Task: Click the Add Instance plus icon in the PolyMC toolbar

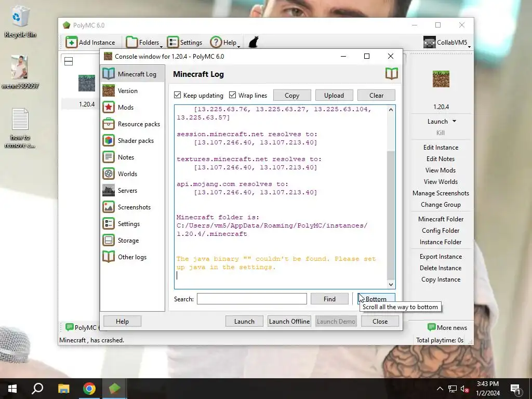Action: coord(72,43)
